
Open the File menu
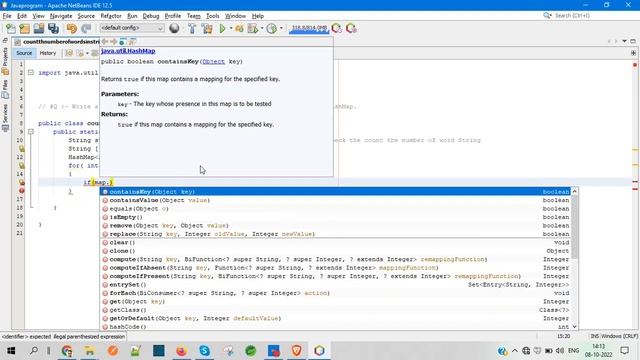(x=7, y=16)
